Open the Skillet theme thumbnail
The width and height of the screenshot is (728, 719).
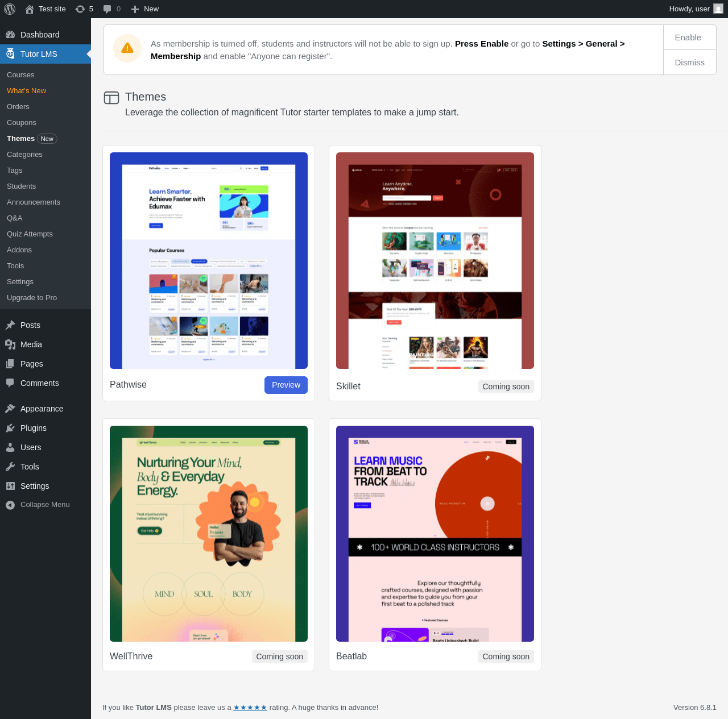(x=435, y=260)
